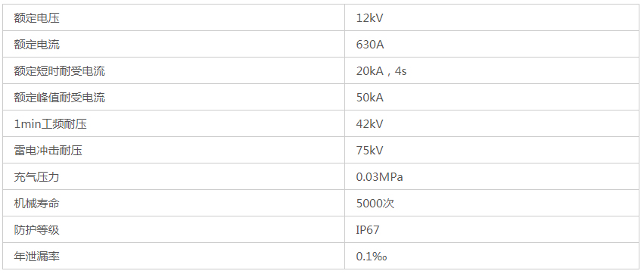This screenshot has height=274, width=644.
Task: Click the 充气压力 row label
Action: coord(36,177)
